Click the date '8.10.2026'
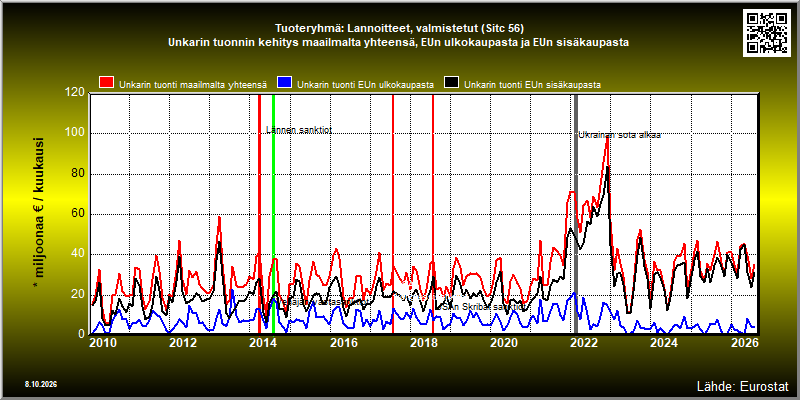Screen dimensions: 800x400 (40, 384)
